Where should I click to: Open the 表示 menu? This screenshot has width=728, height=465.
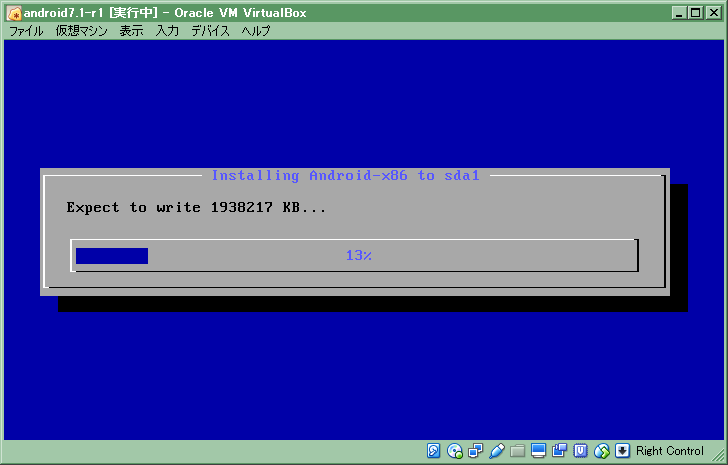pyautogui.click(x=131, y=31)
